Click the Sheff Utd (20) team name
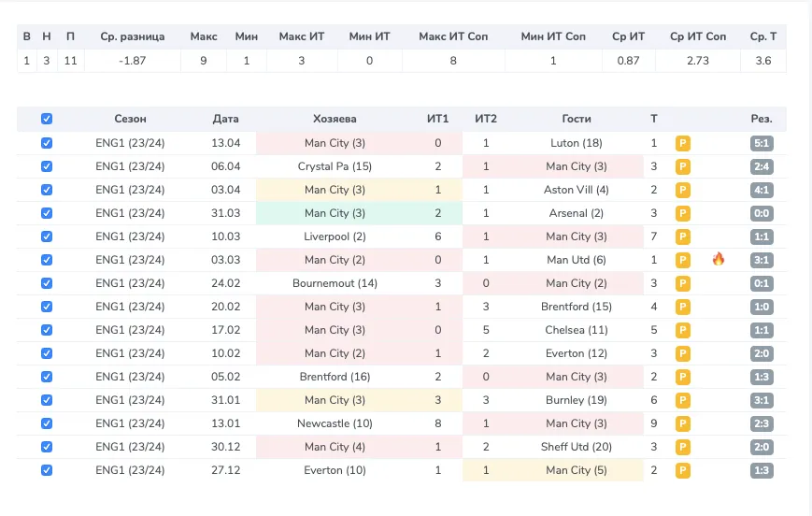 click(577, 447)
